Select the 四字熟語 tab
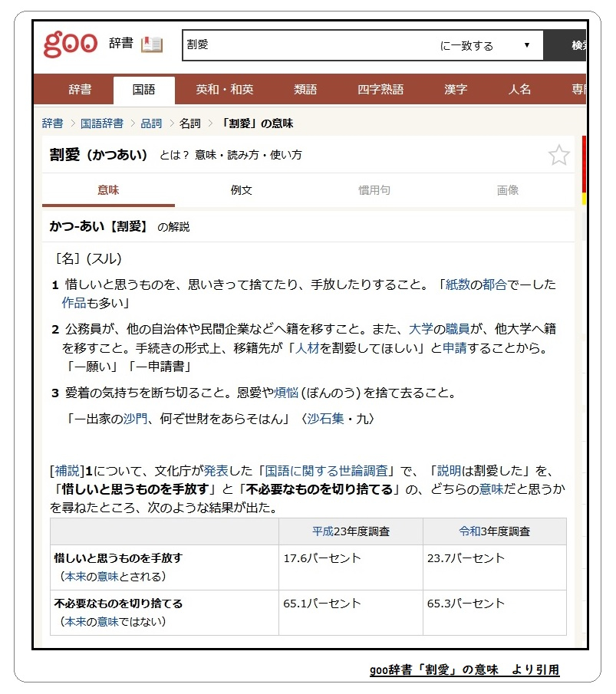Image resolution: width=616 pixels, height=694 pixels. coord(380,90)
